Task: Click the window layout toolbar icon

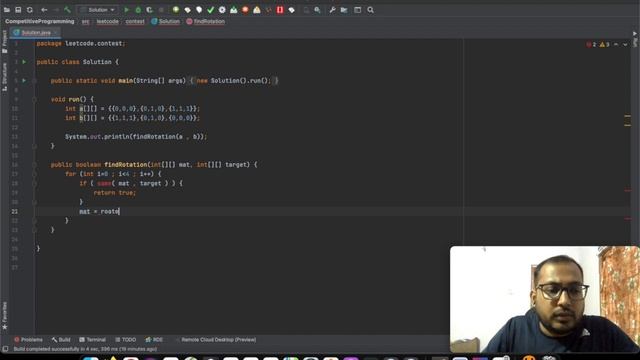Action: pos(358,10)
